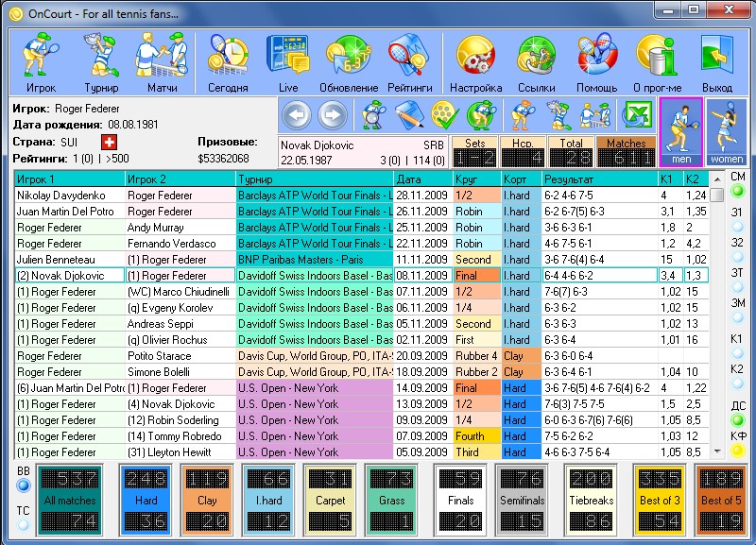Click the Результат column header

coord(600,179)
